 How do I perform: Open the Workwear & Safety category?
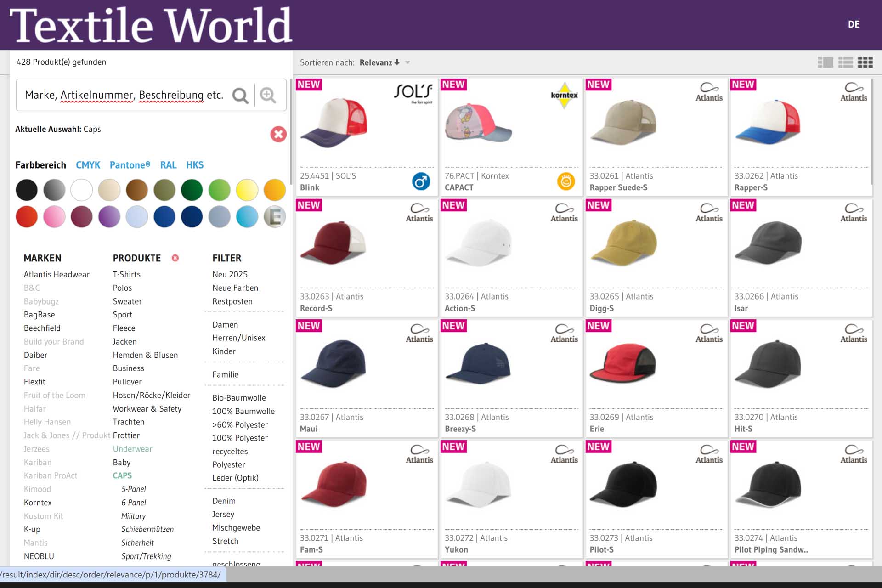pyautogui.click(x=147, y=409)
